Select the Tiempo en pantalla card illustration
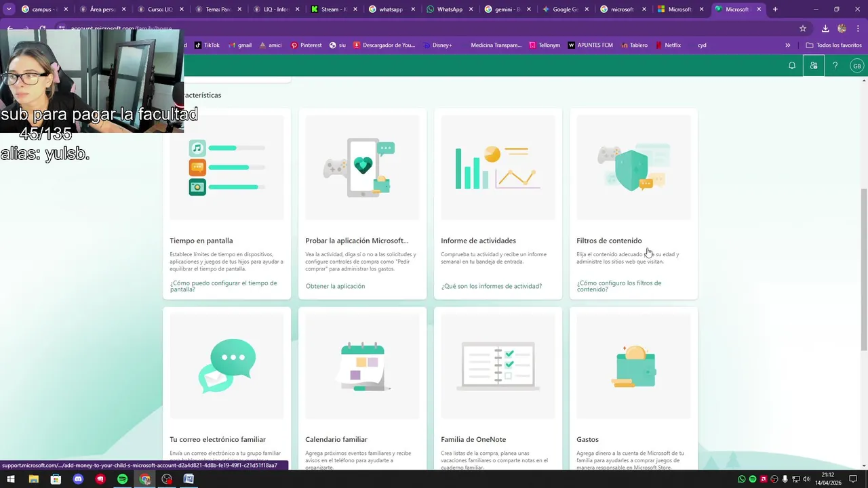This screenshot has width=868, height=488. tap(227, 167)
